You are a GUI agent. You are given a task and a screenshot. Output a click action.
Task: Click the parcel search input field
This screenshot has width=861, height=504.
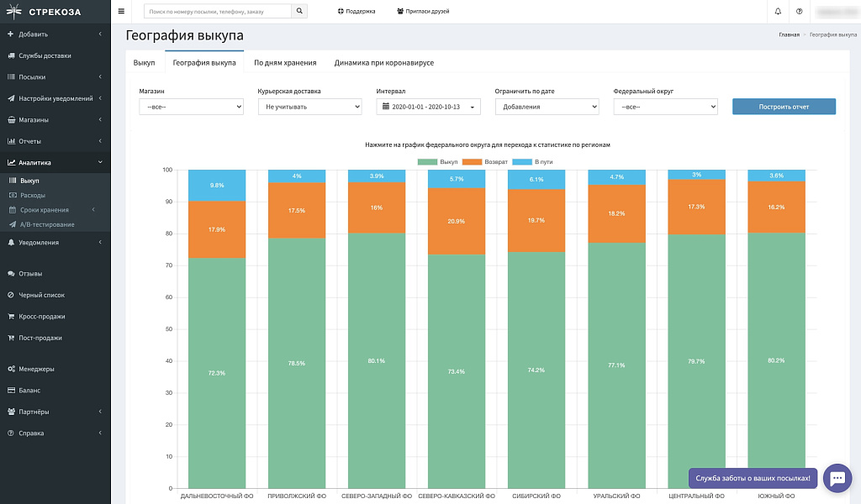pyautogui.click(x=217, y=12)
